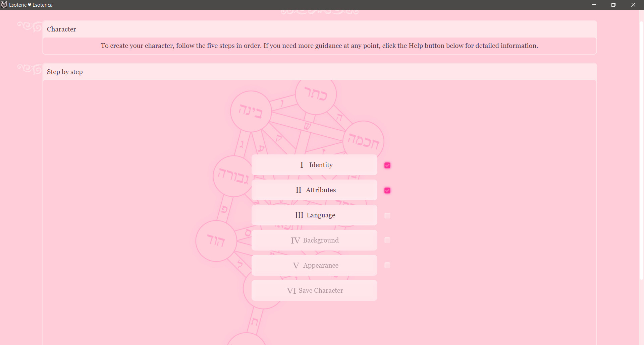The width and height of the screenshot is (644, 345).
Task: Click the Step by step header
Action: point(319,72)
